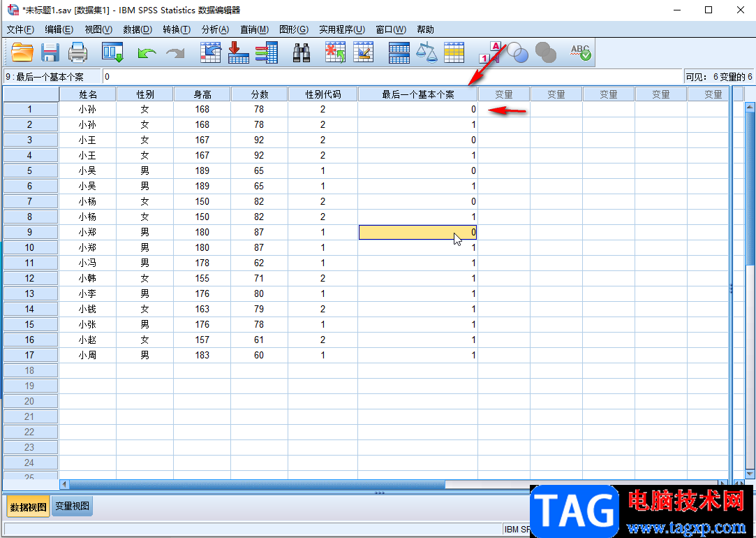Open the 图形(G) menu
The image size is (756, 538).
[294, 29]
